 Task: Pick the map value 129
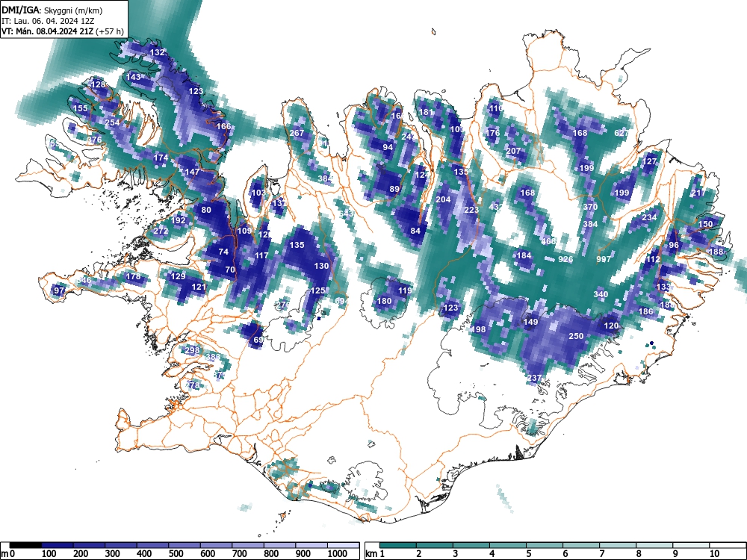click(x=178, y=276)
